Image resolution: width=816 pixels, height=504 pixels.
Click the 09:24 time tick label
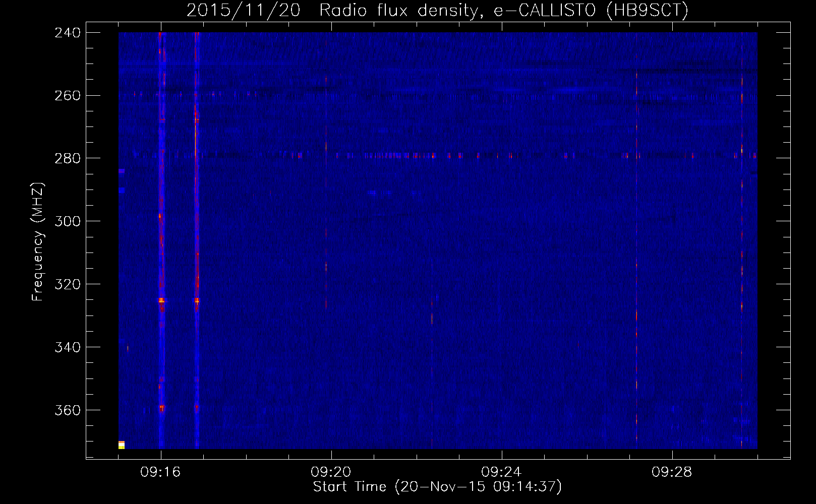tap(501, 472)
